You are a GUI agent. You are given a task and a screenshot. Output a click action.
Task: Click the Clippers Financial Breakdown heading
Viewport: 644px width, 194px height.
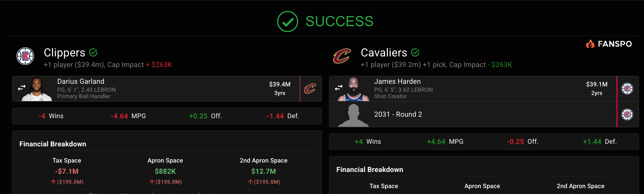click(x=53, y=144)
